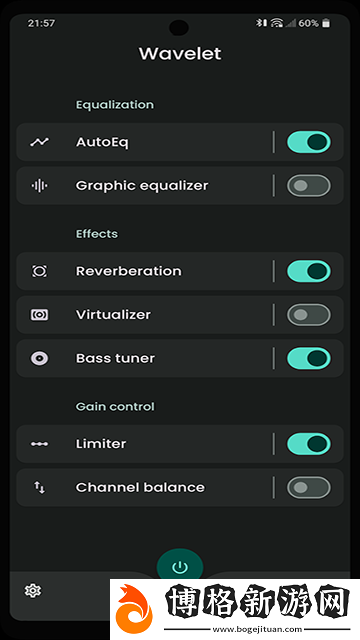
Task: Click the Channel balance arrows icon
Action: (x=40, y=487)
